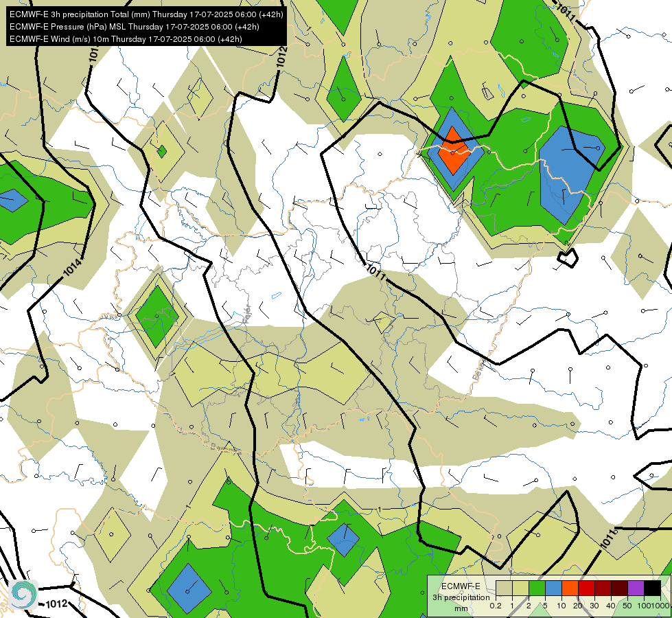672x618 pixels.
Task: Click the '0.2' legend scale value
Action: pyautogui.click(x=496, y=606)
